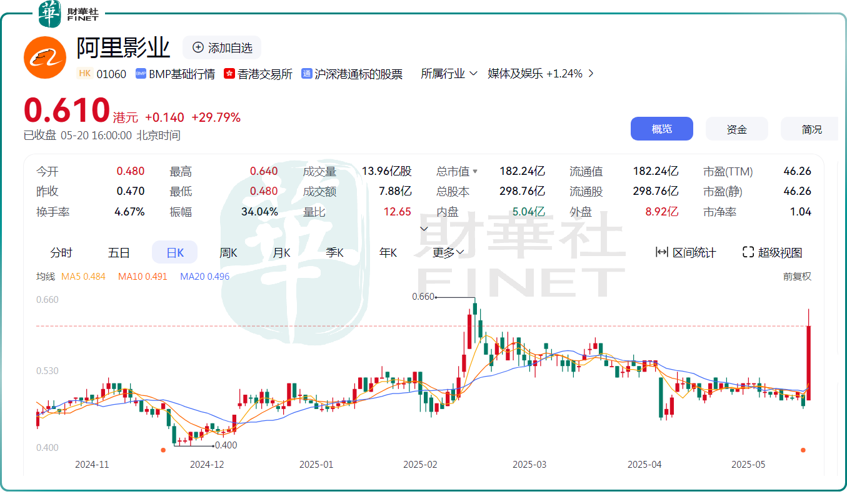Open the 资金 funds button
This screenshot has width=847, height=504.
tap(737, 129)
